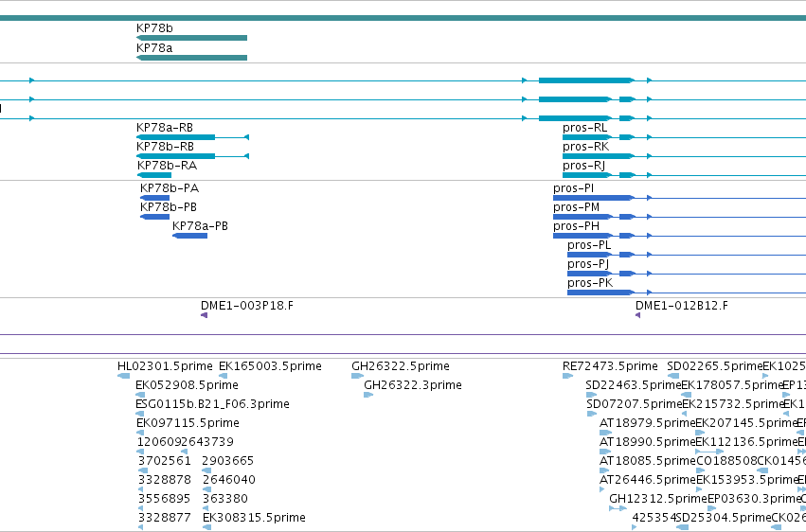Open the AT26446.5prime EST label

pyautogui.click(x=647, y=480)
